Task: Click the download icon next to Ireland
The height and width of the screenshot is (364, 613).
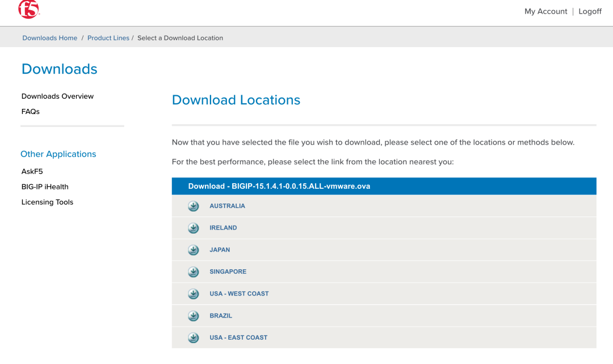Action: click(x=193, y=228)
